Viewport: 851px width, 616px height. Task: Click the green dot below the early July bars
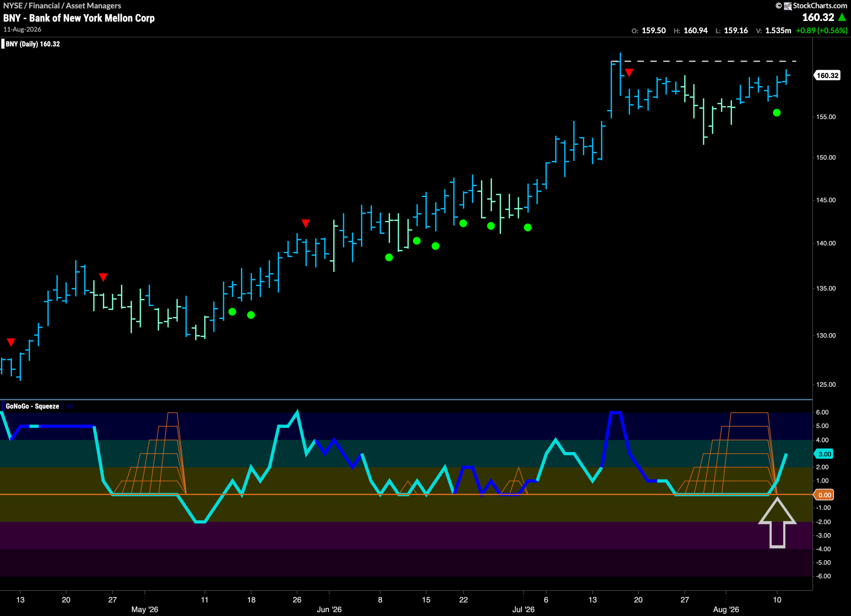[x=528, y=228]
